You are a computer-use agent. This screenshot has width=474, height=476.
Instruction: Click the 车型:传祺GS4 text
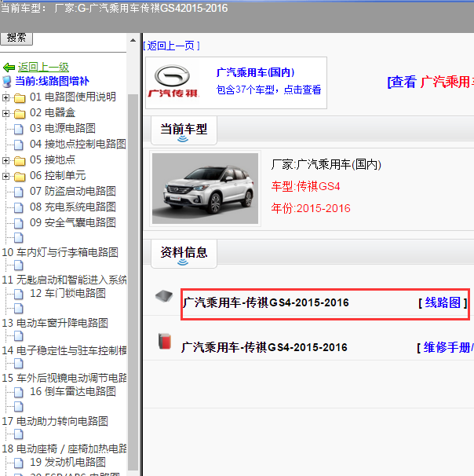pos(306,186)
